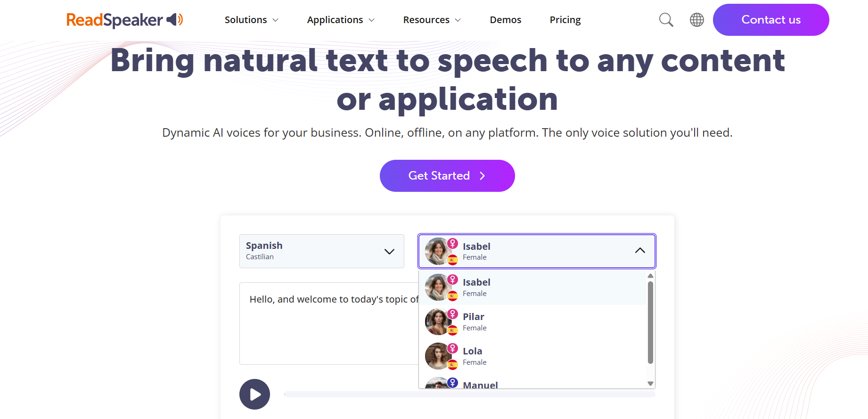Image resolution: width=868 pixels, height=419 pixels.
Task: Click Isabel's avatar photo in the voice list
Action: [437, 287]
